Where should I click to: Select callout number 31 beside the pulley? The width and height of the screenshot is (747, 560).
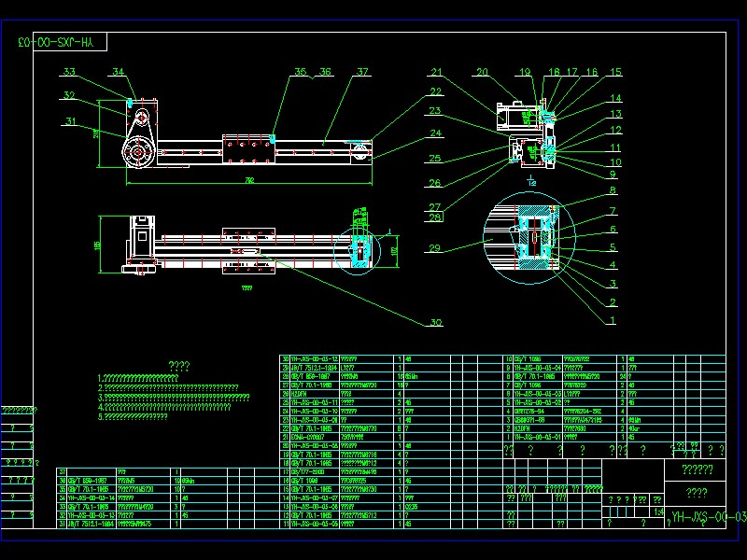pyautogui.click(x=71, y=121)
